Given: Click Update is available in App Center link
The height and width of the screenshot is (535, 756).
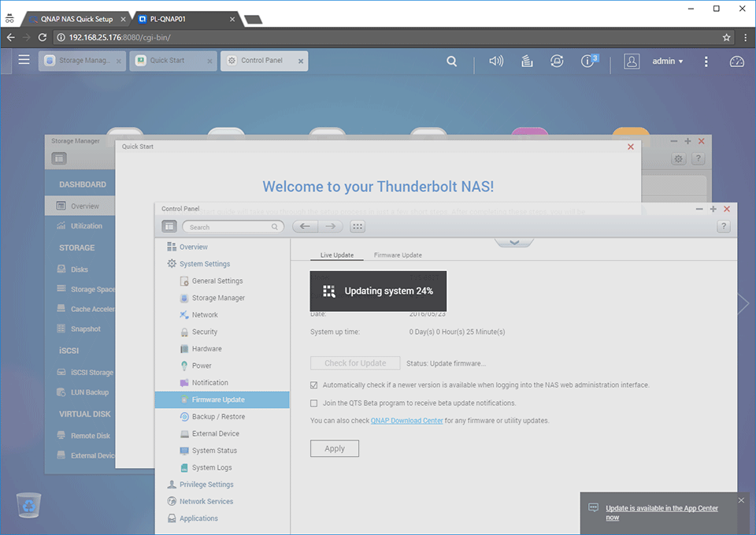Looking at the screenshot, I should [x=661, y=512].
